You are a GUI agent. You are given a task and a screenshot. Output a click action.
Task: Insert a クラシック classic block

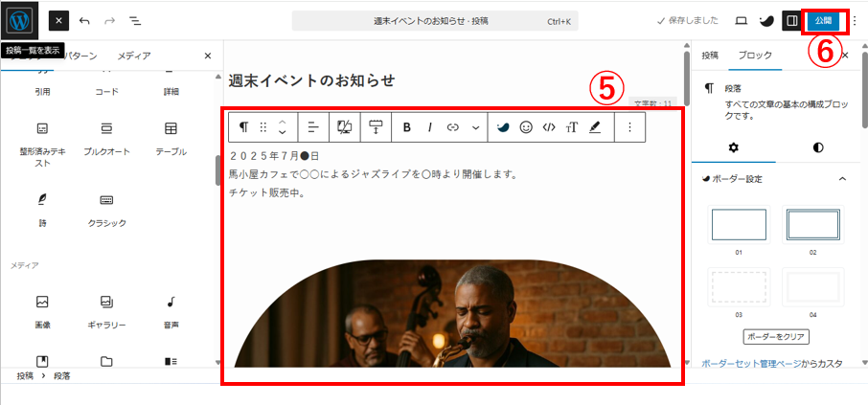pyautogui.click(x=107, y=211)
